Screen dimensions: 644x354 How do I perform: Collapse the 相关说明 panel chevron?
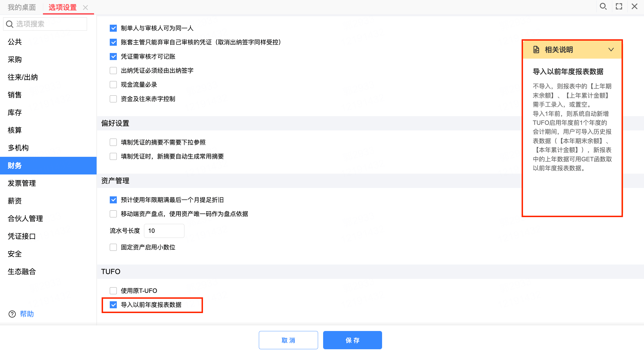click(611, 50)
